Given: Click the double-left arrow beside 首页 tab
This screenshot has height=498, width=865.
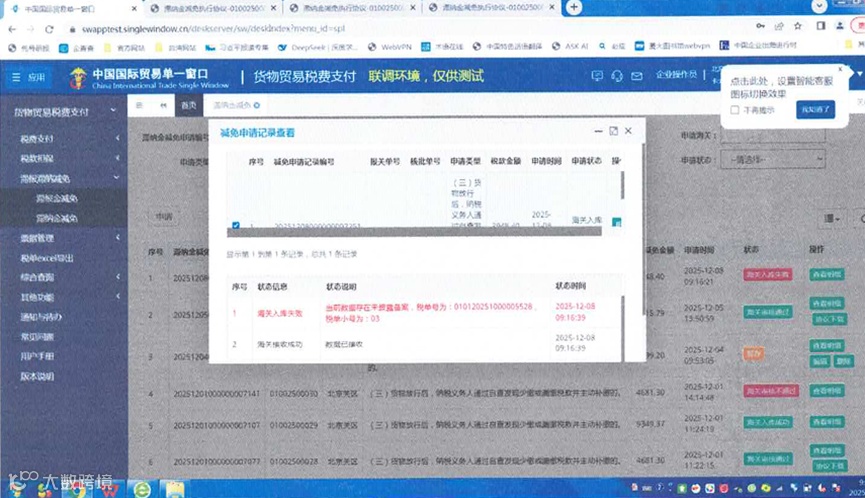Looking at the screenshot, I should (x=164, y=105).
